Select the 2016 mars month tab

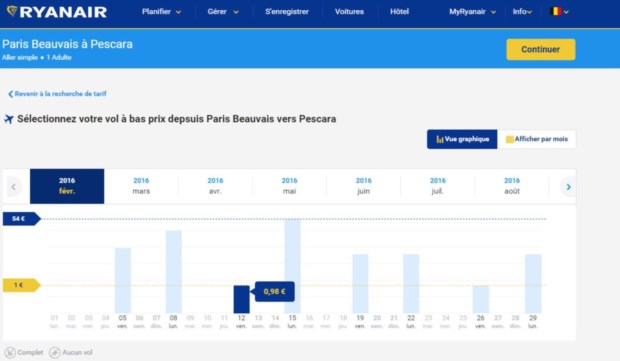coord(141,186)
